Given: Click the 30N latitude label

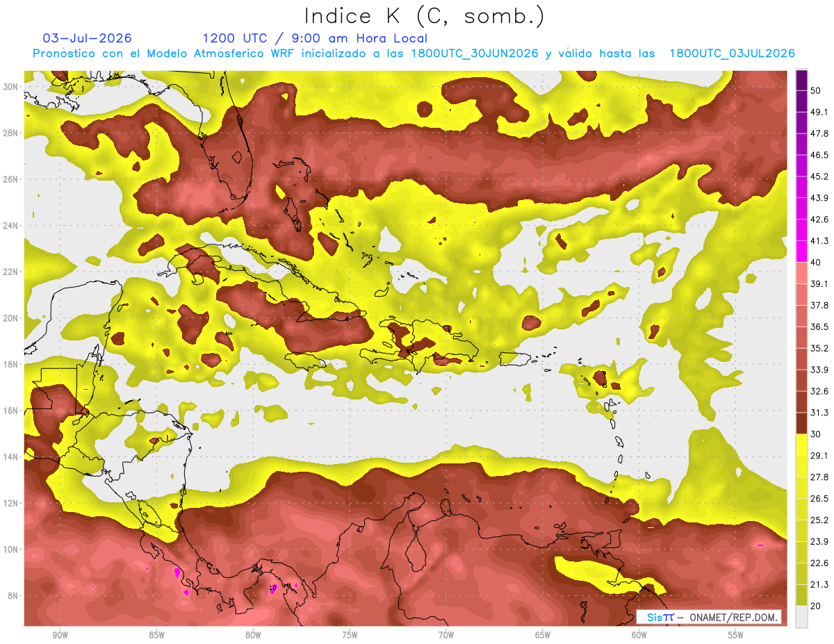Looking at the screenshot, I should pyautogui.click(x=10, y=86).
